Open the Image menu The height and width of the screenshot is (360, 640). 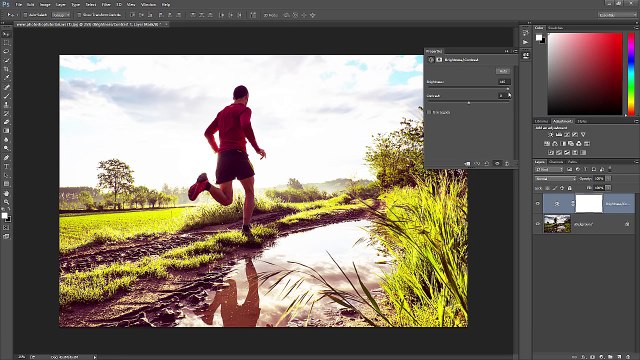45,4
